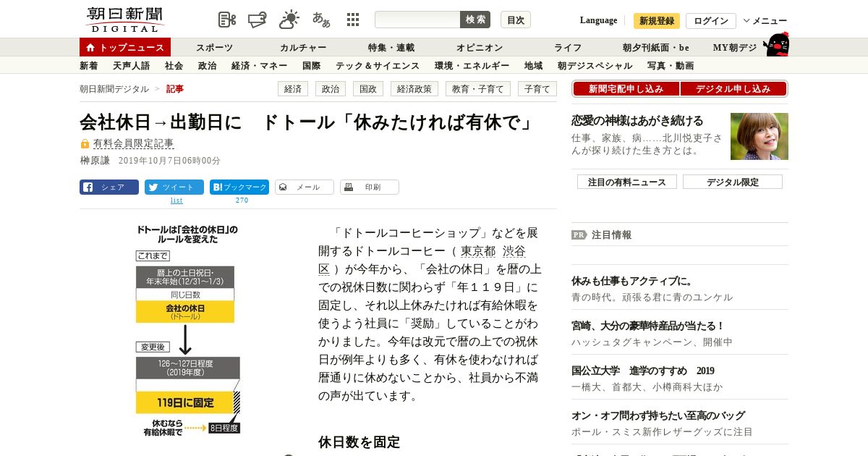Add to Hatena bookmark
Image resolution: width=868 pixels, height=456 pixels.
pos(239,187)
